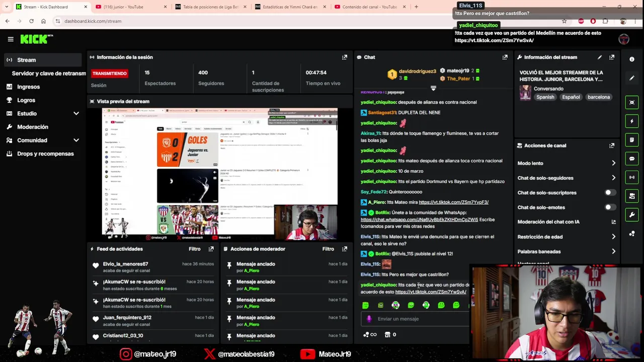Click the stream preview thumbnail
This screenshot has height=362, width=644.
[220, 174]
